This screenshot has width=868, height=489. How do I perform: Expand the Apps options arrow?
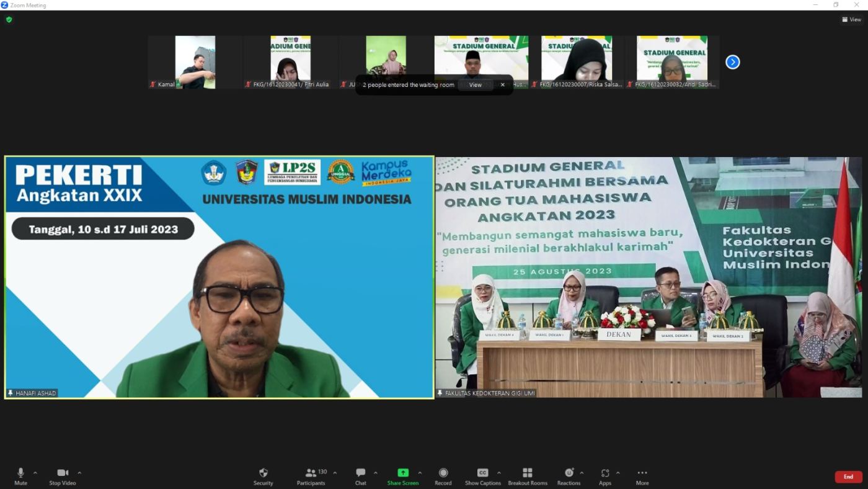click(x=618, y=473)
